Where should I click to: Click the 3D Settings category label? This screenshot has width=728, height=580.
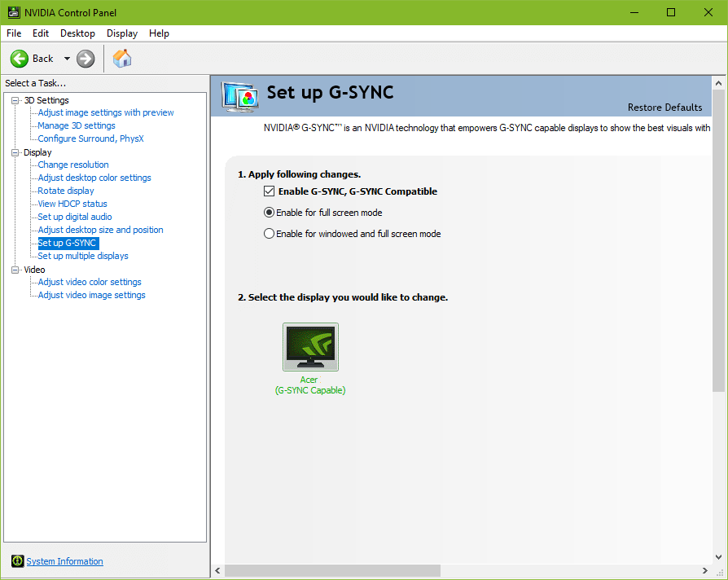(46, 100)
